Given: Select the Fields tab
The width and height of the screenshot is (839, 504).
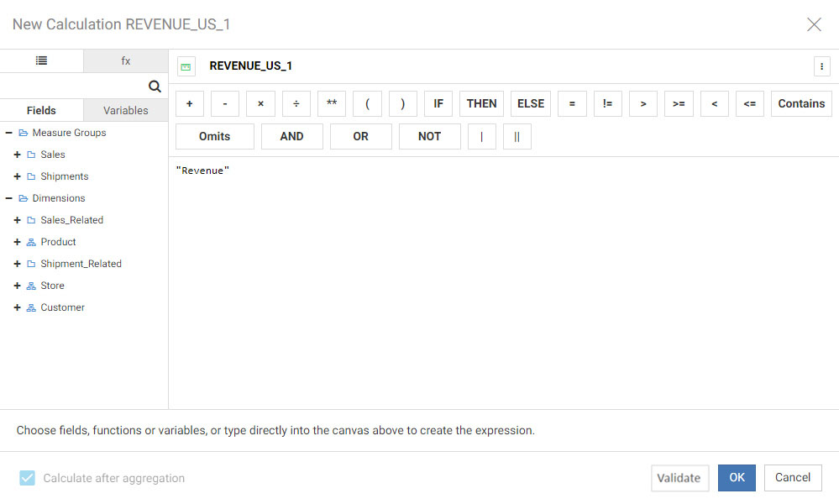Looking at the screenshot, I should tap(41, 110).
